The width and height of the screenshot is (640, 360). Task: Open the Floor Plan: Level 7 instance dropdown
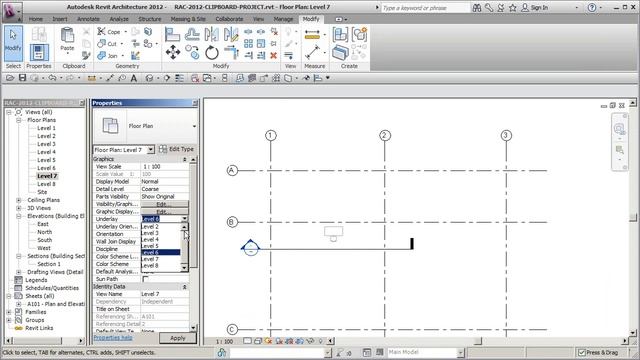[151, 150]
